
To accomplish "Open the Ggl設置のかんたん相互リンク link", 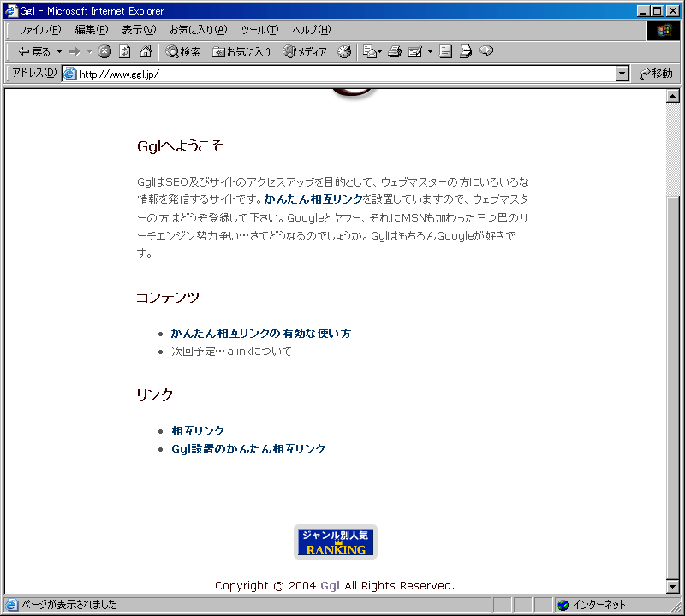I will 248,449.
